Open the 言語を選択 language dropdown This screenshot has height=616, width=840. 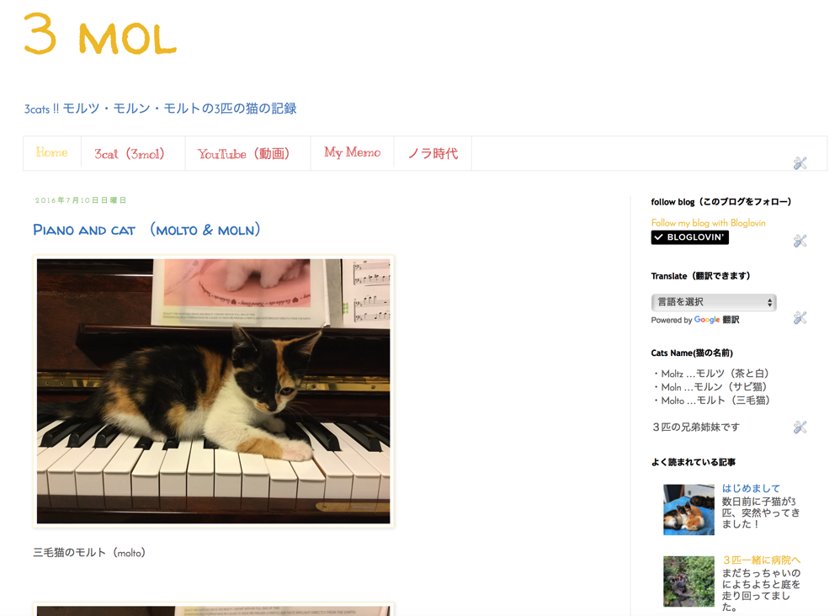[x=713, y=302]
